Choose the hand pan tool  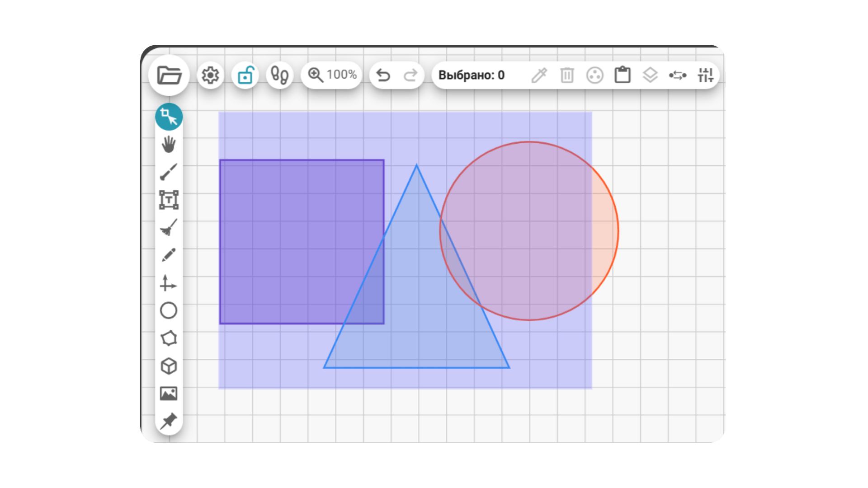pyautogui.click(x=169, y=145)
